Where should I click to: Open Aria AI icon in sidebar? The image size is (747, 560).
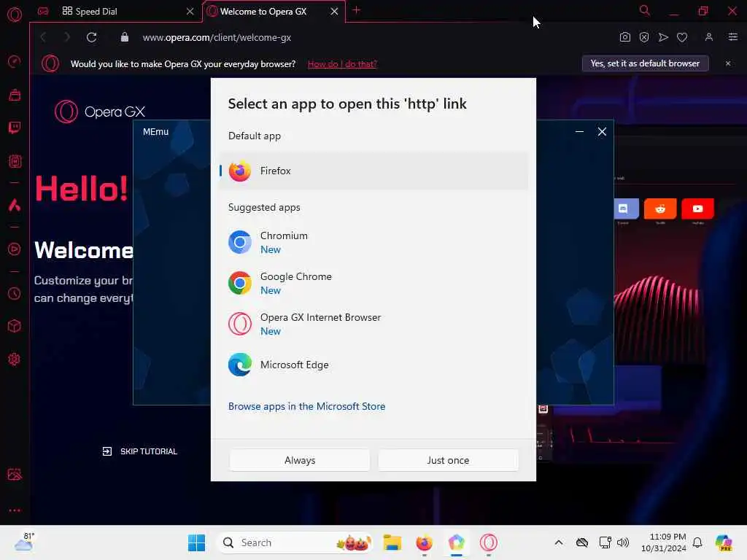[15, 205]
